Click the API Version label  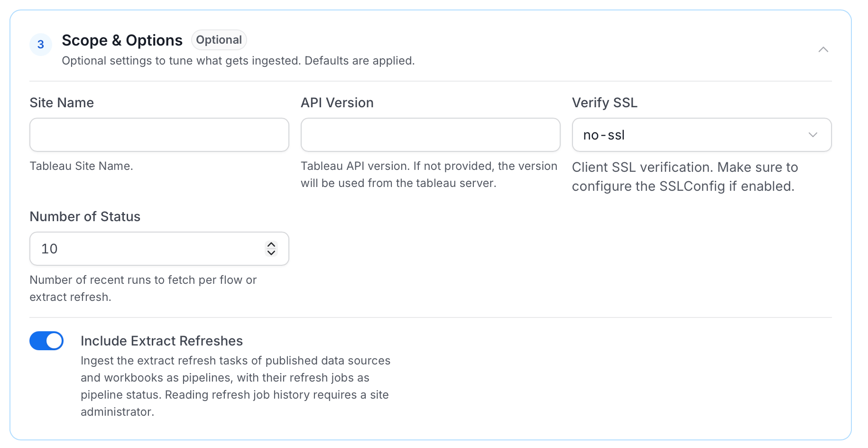click(337, 103)
